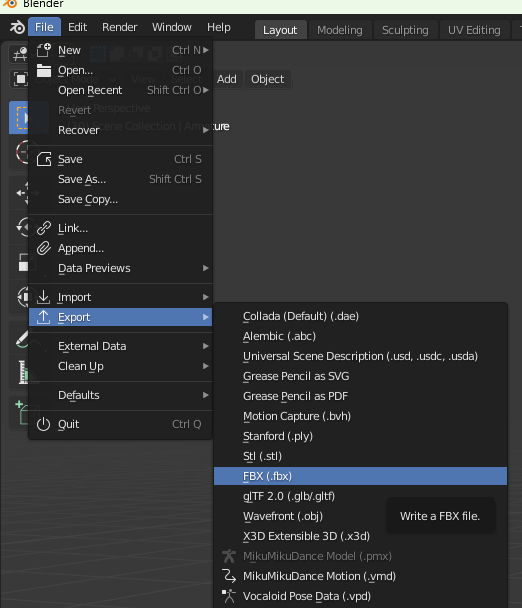The width and height of the screenshot is (522, 608).
Task: Click the Vocaloid Pose Data figure icon
Action: tap(229, 596)
